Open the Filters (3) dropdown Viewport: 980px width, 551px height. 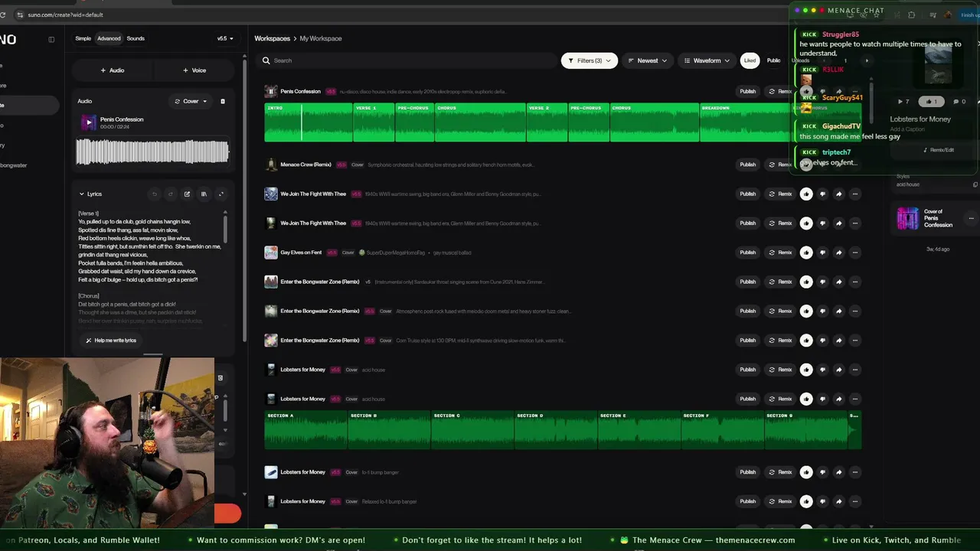point(590,60)
